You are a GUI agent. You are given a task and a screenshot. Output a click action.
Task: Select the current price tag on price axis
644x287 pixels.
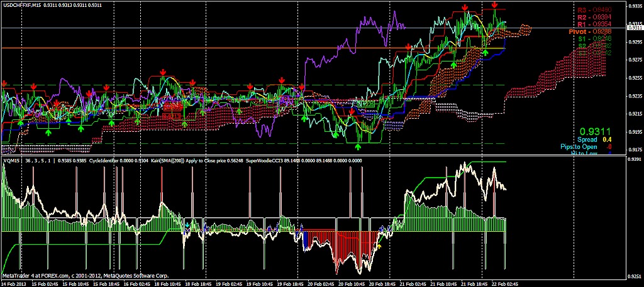tap(635, 28)
